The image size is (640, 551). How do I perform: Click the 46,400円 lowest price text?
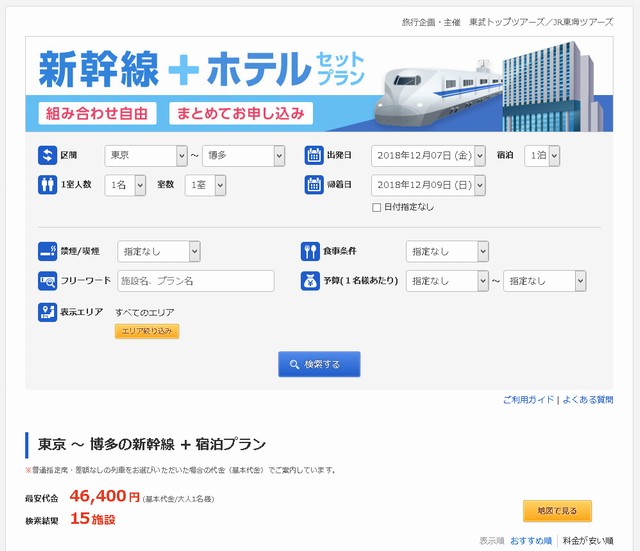click(105, 496)
